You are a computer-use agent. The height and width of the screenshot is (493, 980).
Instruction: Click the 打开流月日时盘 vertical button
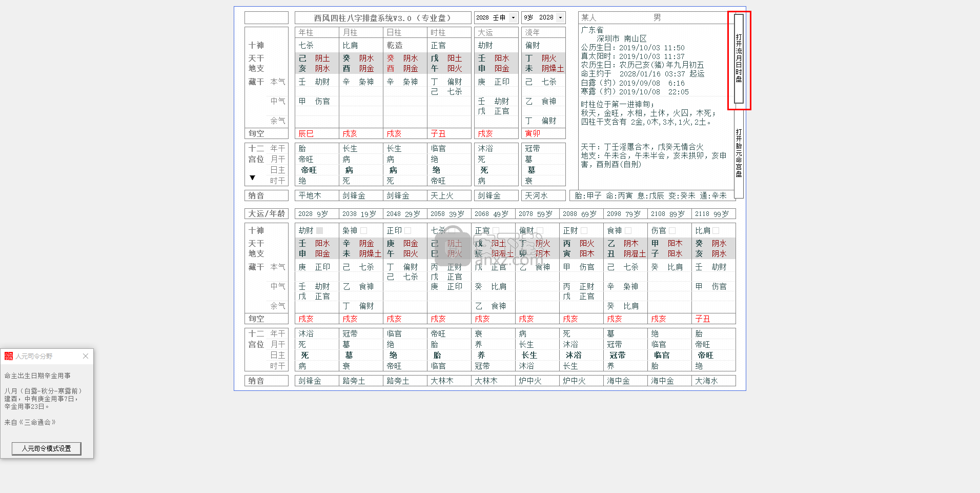click(x=739, y=58)
